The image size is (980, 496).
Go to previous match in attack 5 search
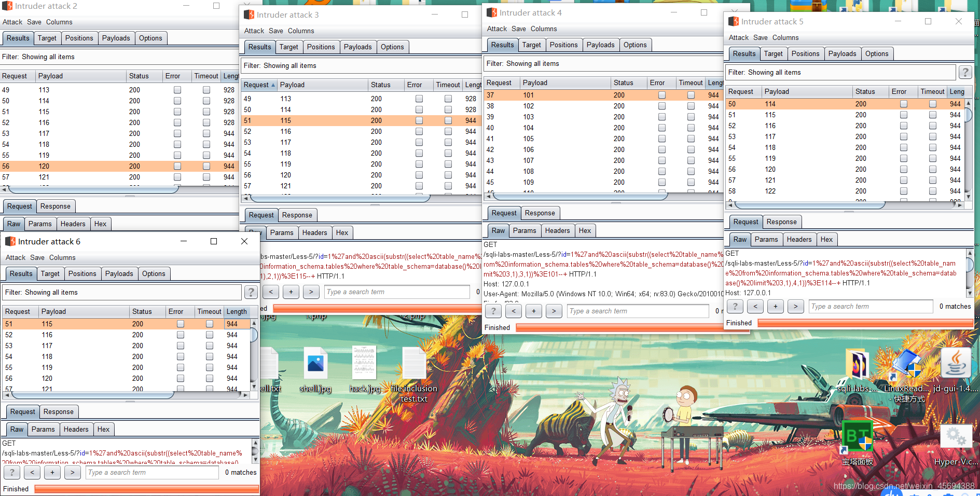755,306
